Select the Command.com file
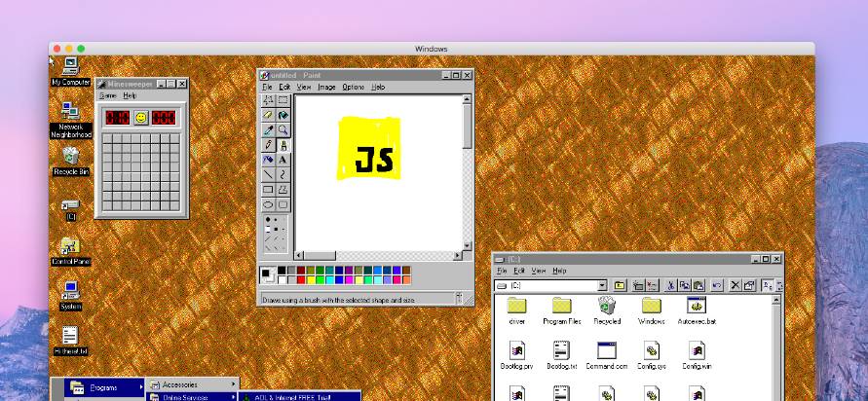 [x=606, y=355]
